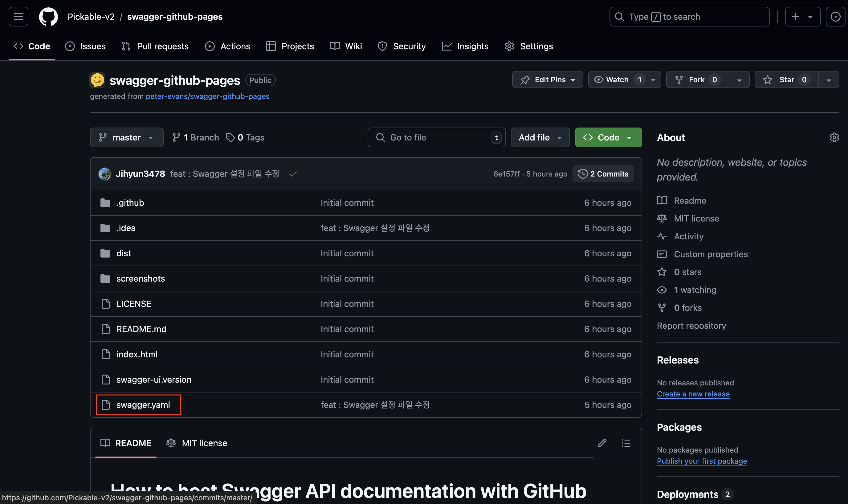Click the green commit status checkmark
848x504 pixels.
coord(293,174)
